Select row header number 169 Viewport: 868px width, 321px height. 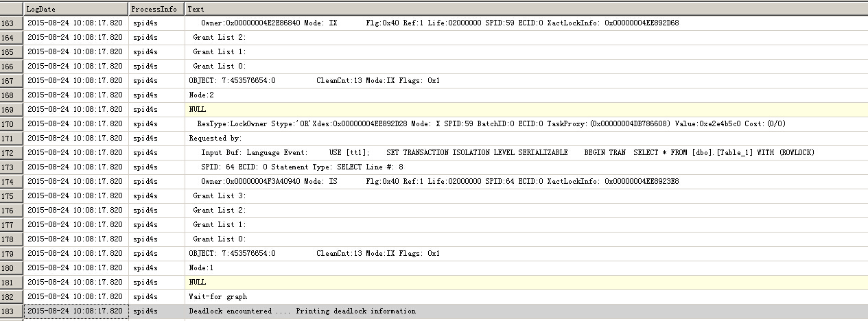12,109
